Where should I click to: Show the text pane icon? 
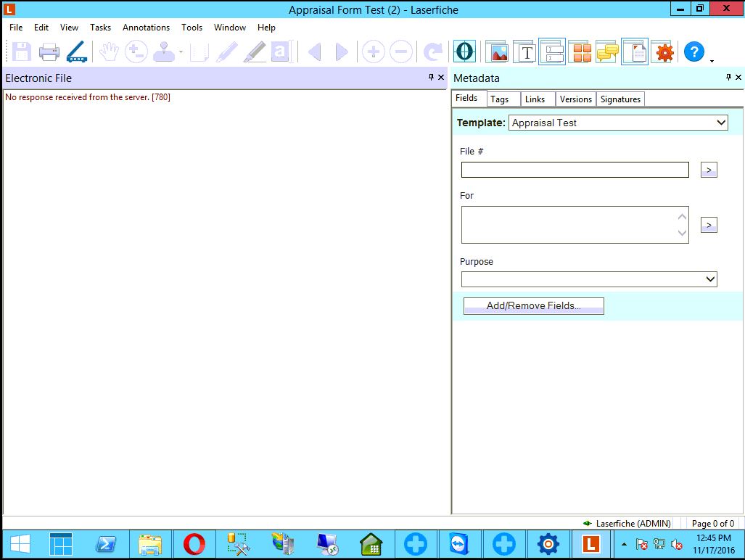526,52
